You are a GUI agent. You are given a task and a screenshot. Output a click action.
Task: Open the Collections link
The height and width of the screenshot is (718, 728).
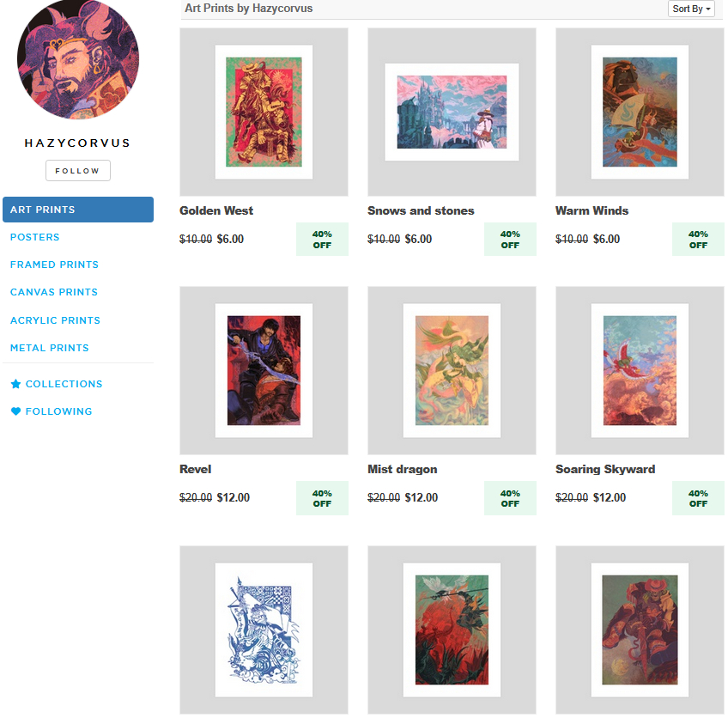coord(64,384)
